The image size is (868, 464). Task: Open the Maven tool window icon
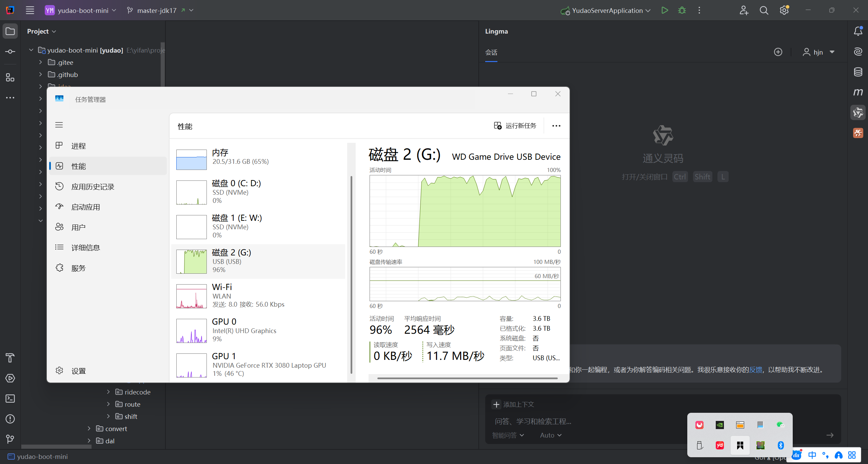pos(858,92)
